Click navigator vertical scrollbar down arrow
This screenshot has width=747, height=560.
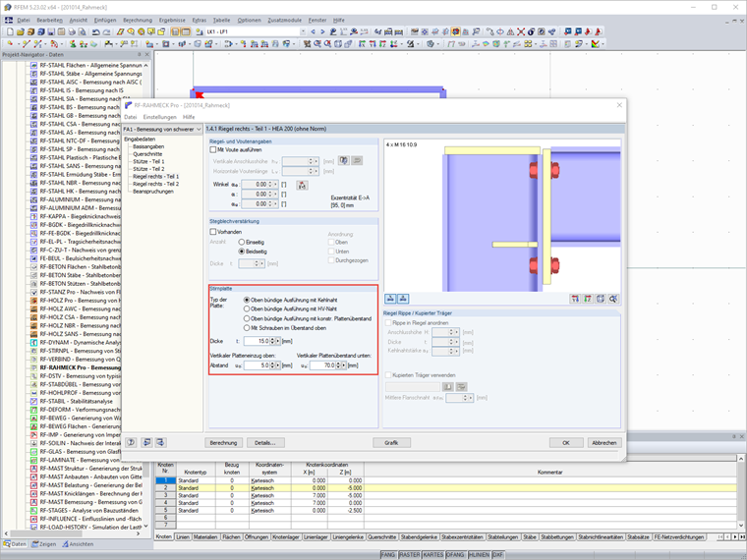145,526
